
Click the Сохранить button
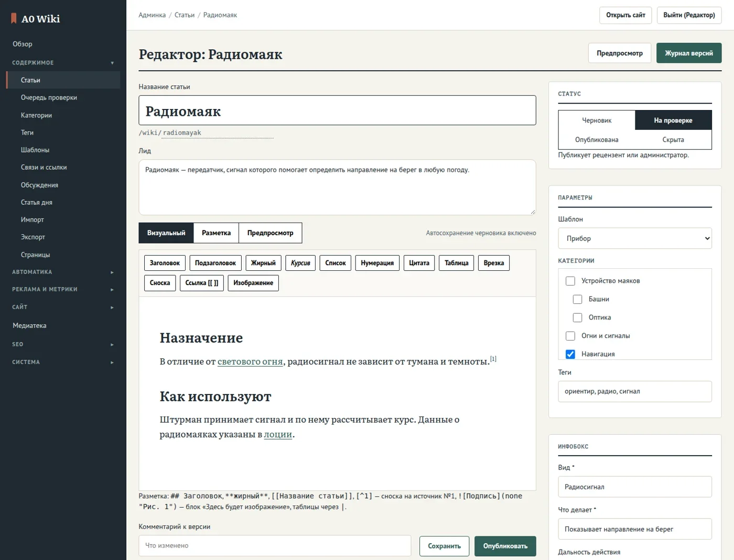pos(445,546)
